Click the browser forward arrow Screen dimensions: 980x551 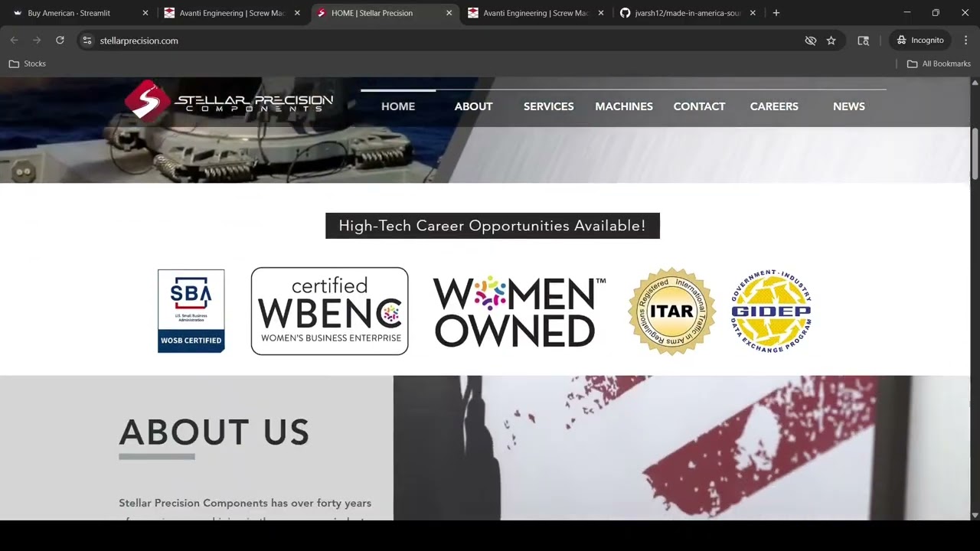click(x=37, y=40)
